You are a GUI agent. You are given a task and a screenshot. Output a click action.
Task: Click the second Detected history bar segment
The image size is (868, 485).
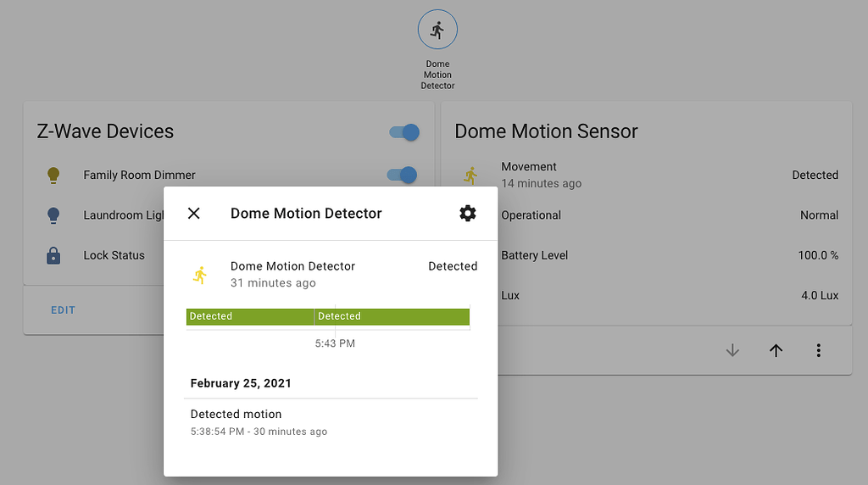392,316
